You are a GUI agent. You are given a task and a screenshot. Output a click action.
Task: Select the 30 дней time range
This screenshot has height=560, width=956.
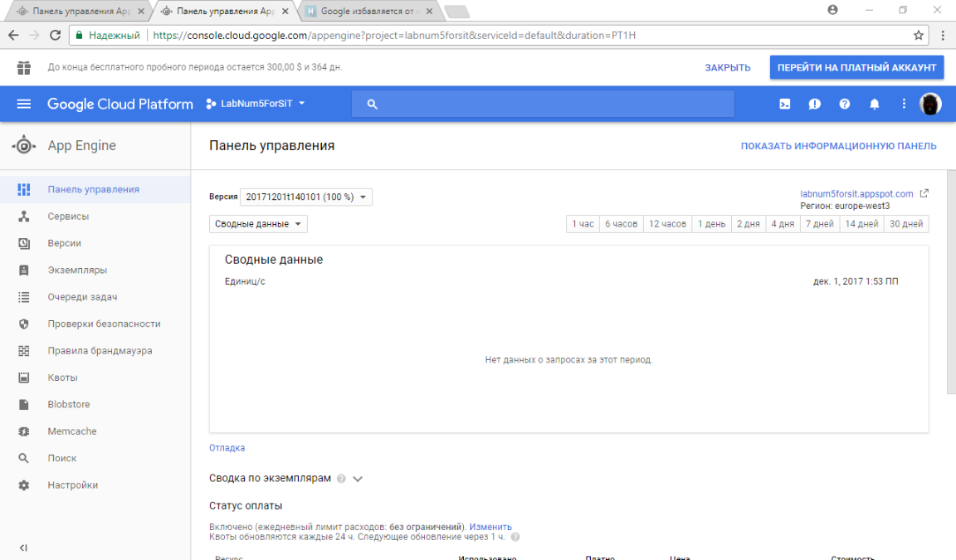pyautogui.click(x=906, y=224)
